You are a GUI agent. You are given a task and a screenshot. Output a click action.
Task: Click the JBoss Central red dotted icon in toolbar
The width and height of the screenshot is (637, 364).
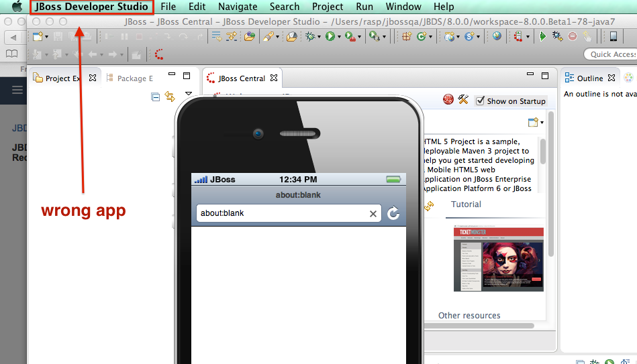click(x=159, y=54)
